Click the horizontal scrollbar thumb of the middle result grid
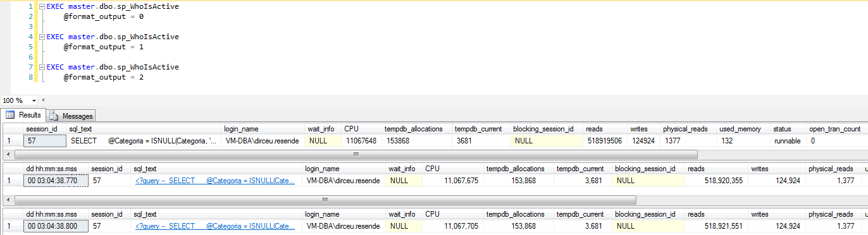The width and height of the screenshot is (868, 235). click(x=326, y=200)
